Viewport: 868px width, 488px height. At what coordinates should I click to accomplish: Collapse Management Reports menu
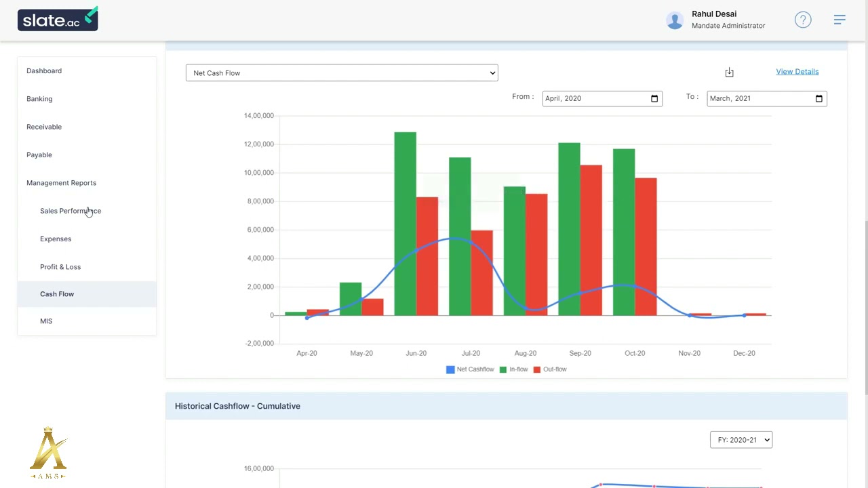tap(61, 183)
